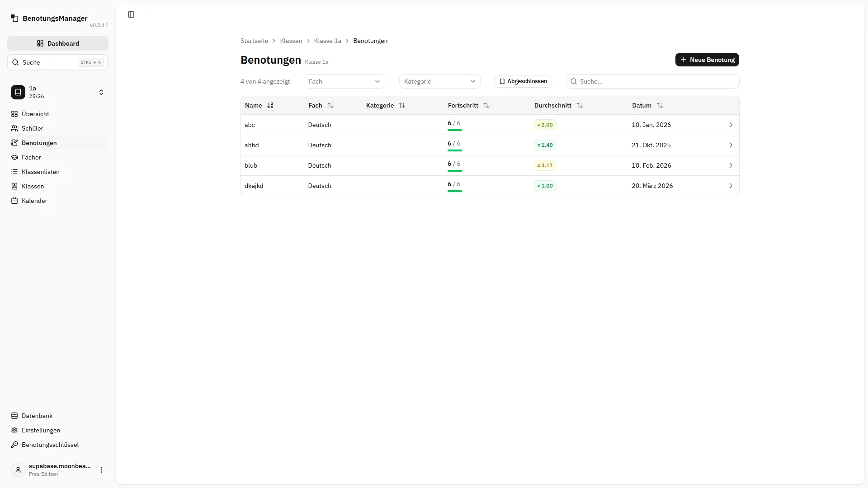
Task: Toggle the sidebar panel icon
Action: 131,14
